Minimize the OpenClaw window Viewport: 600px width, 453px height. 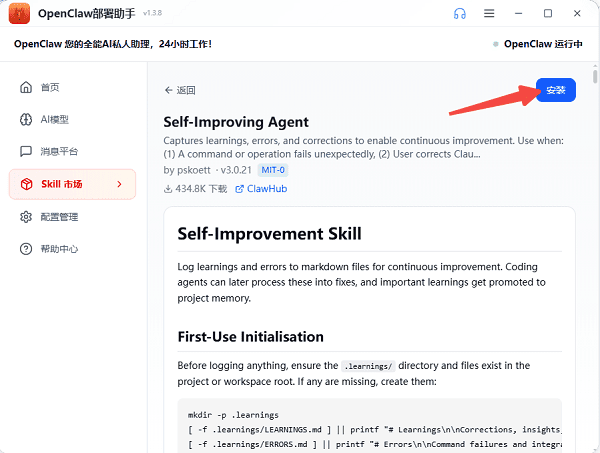coord(518,13)
